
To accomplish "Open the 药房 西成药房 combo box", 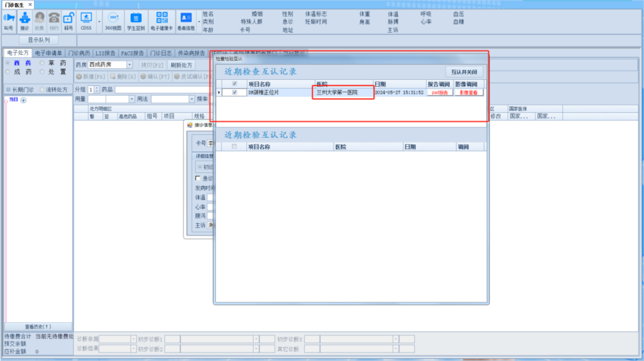I will pos(110,64).
